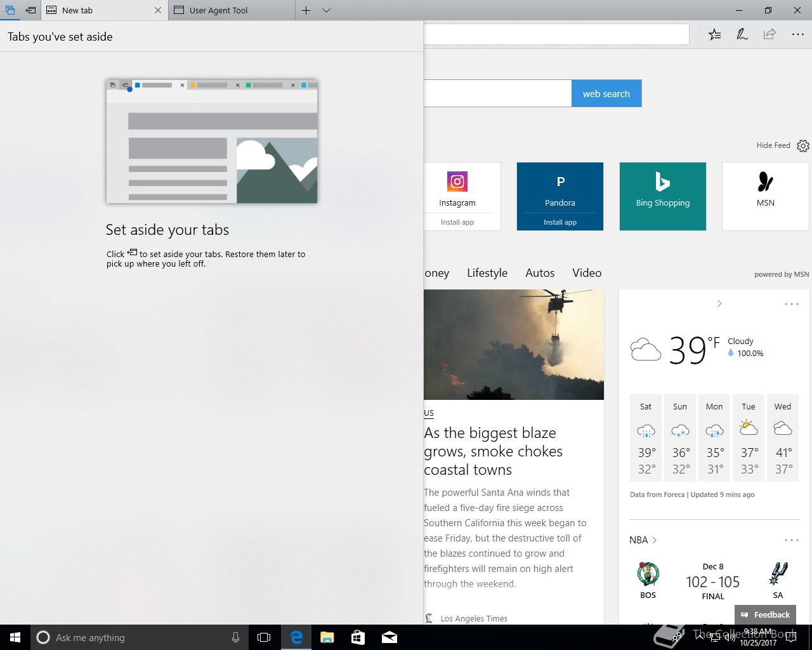Click the set these tabs aside icon
Viewport: 812px width, 650px height.
(x=30, y=10)
